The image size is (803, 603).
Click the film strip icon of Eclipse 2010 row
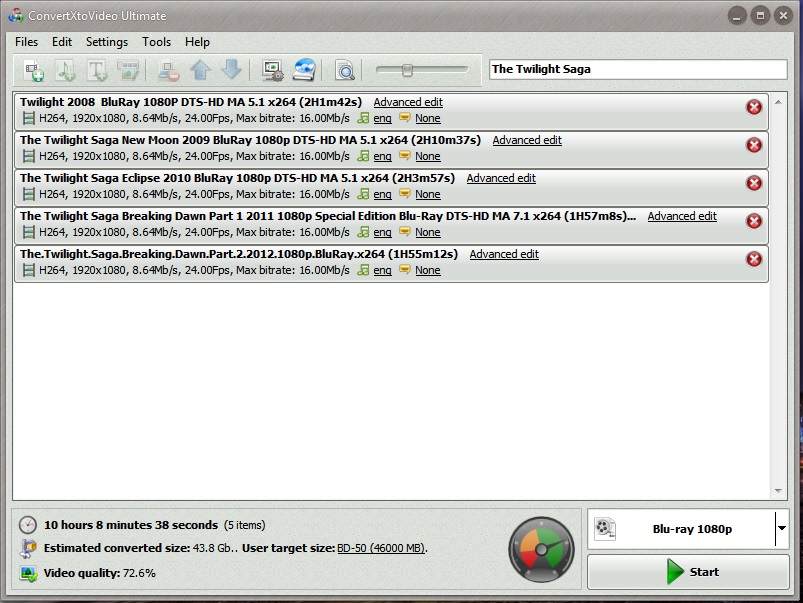pyautogui.click(x=29, y=194)
